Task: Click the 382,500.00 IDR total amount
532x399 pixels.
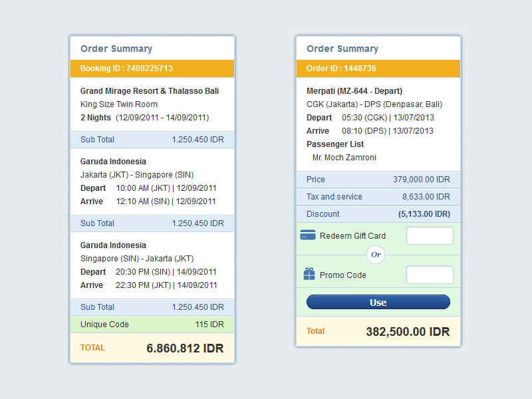Action: 408,332
